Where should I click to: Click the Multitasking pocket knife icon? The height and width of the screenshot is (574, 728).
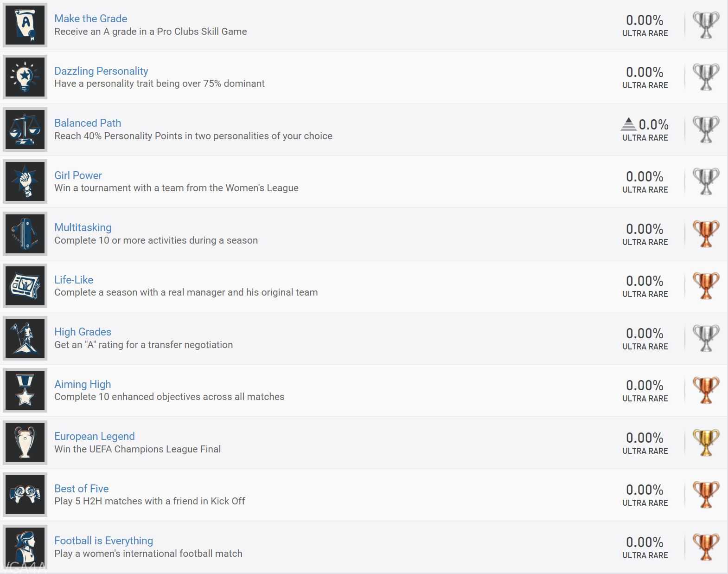[25, 234]
